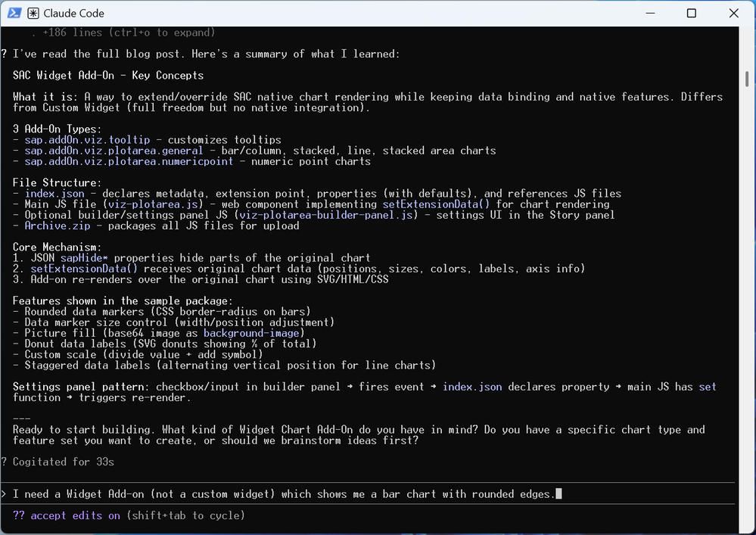This screenshot has height=535, width=756.
Task: Click 'Core Mechanism:' heading
Action: (x=58, y=247)
